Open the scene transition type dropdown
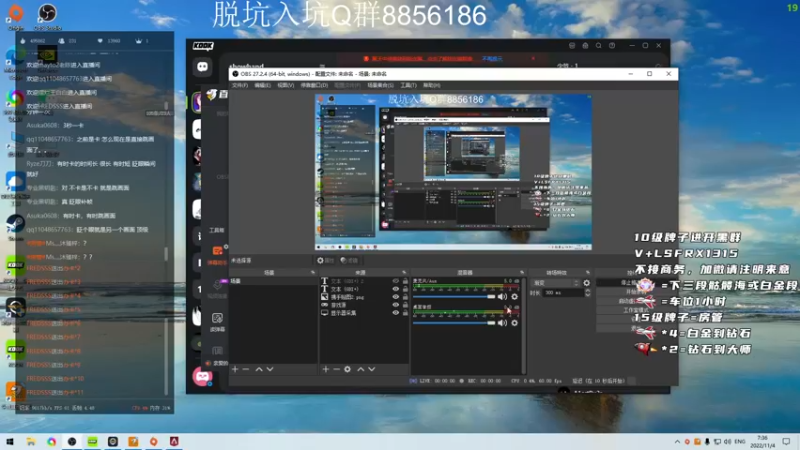The height and width of the screenshot is (450, 800). (555, 283)
